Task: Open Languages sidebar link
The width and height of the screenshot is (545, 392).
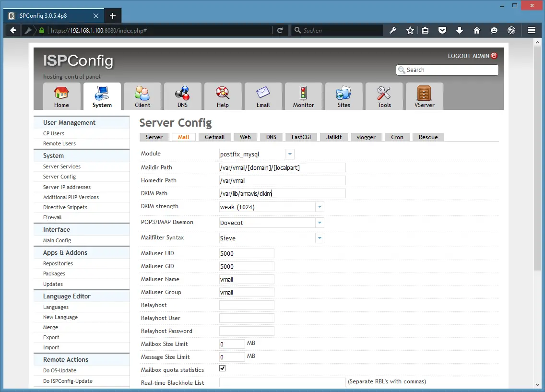Action: point(56,307)
